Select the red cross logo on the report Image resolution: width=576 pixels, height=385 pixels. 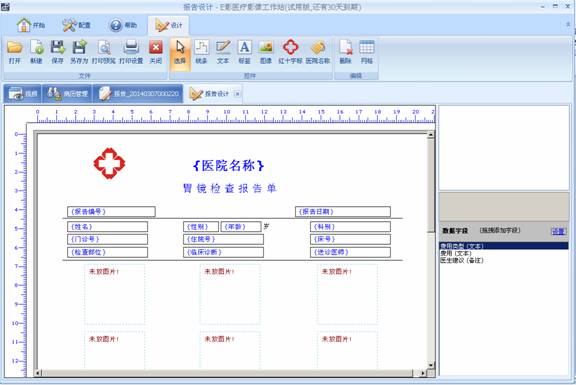click(109, 163)
